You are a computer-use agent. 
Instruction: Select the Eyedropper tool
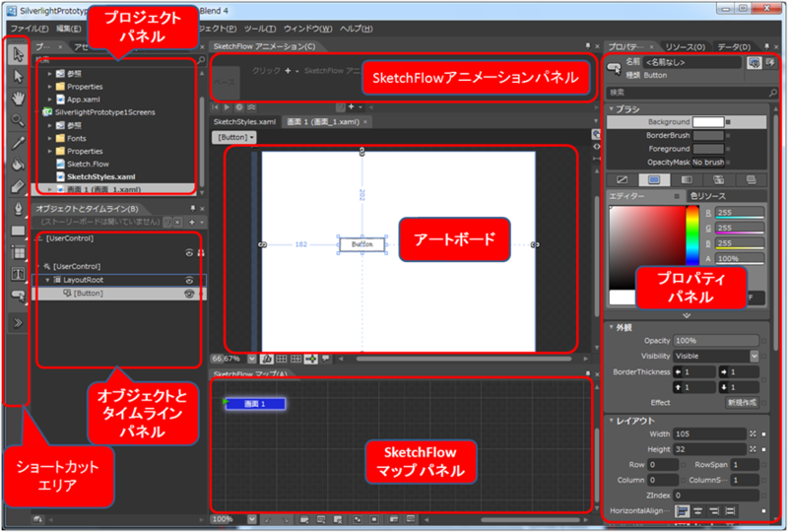(18, 143)
